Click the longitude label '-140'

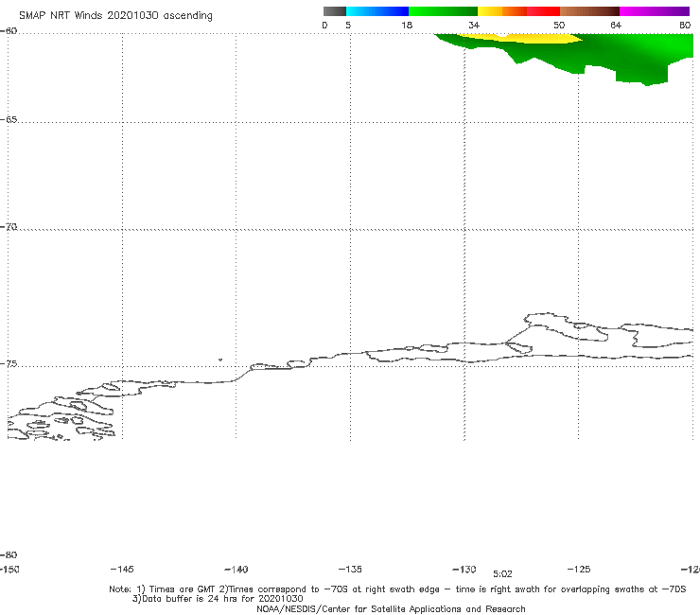[236, 570]
